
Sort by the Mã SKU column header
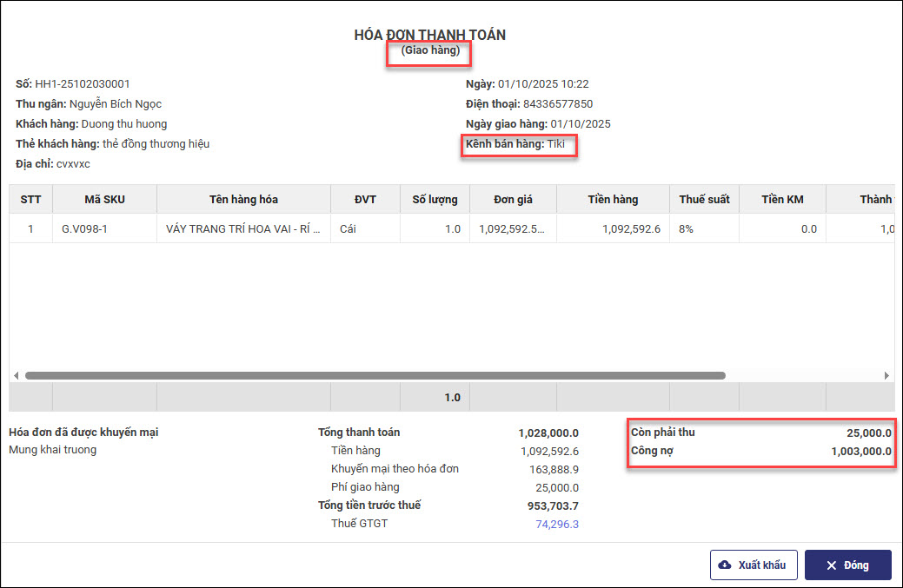[104, 199]
